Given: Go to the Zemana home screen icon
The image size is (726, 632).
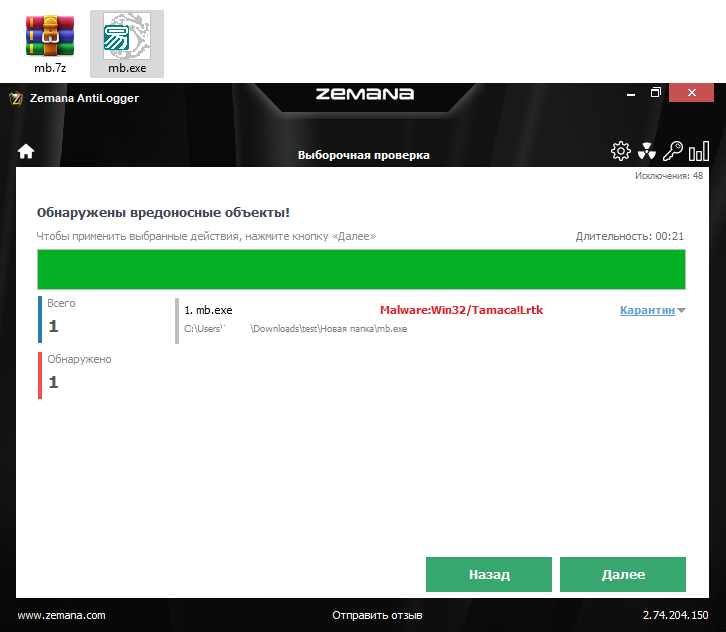Looking at the screenshot, I should [x=26, y=151].
